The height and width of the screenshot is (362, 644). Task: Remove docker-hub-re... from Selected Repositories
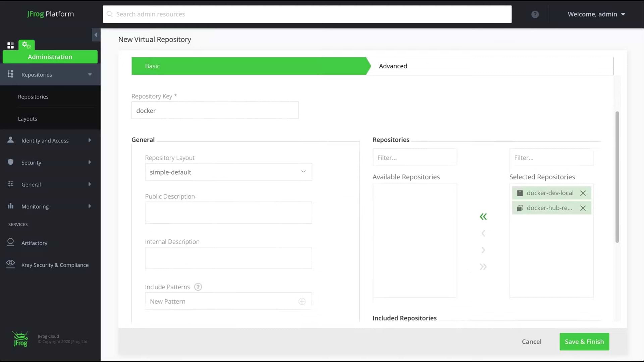[583, 208]
